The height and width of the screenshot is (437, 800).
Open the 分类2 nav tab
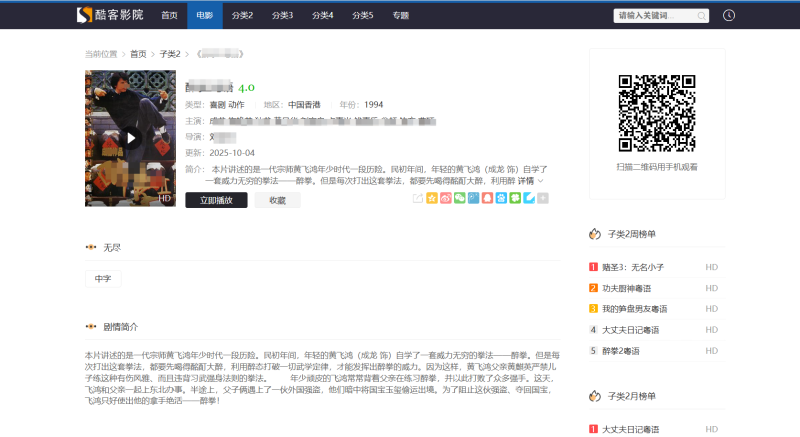242,15
